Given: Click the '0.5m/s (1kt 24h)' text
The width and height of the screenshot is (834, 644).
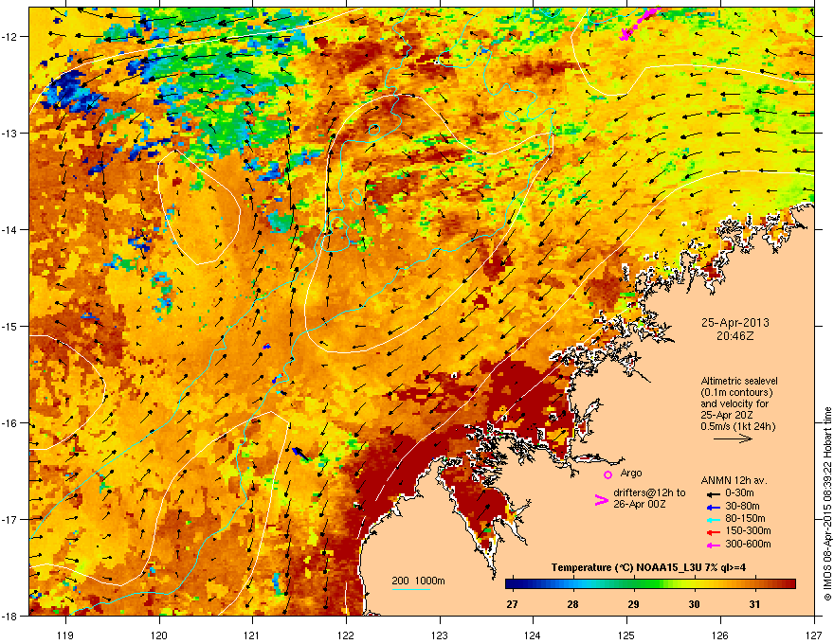Looking at the screenshot, I should pos(738,426).
